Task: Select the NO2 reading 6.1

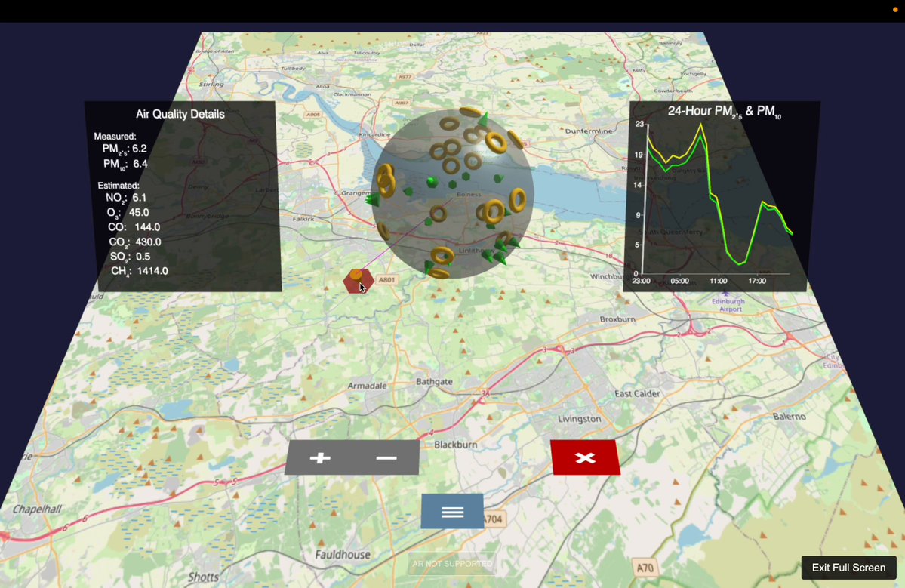Action: click(x=139, y=197)
